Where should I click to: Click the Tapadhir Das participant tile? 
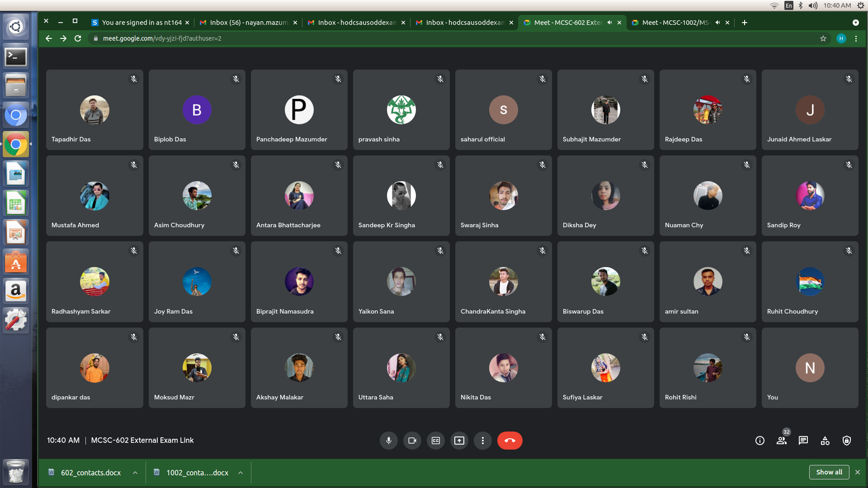[x=94, y=110]
